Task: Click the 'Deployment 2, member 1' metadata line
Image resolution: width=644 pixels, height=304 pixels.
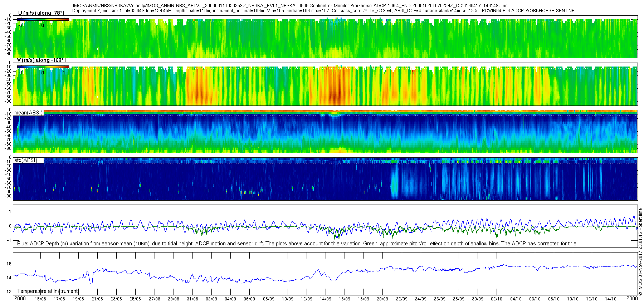Action: point(325,11)
